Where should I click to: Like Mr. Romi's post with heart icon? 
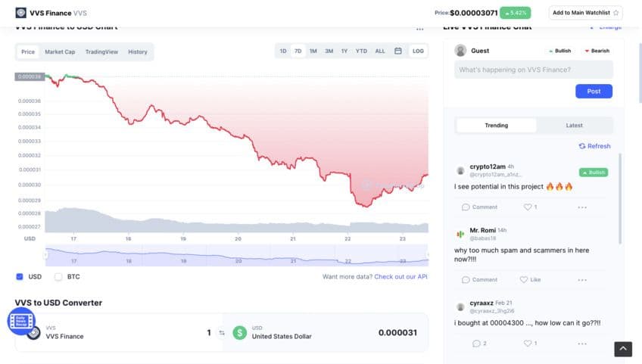click(x=527, y=279)
